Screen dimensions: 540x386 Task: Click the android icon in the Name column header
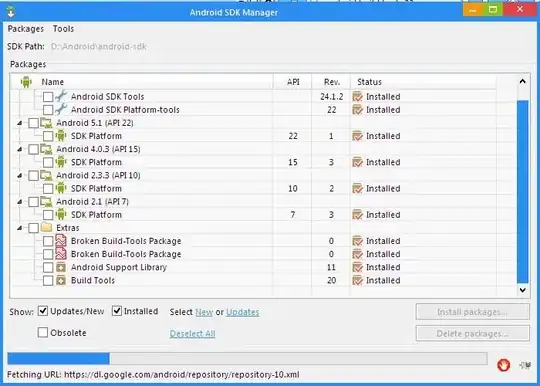coord(26,82)
